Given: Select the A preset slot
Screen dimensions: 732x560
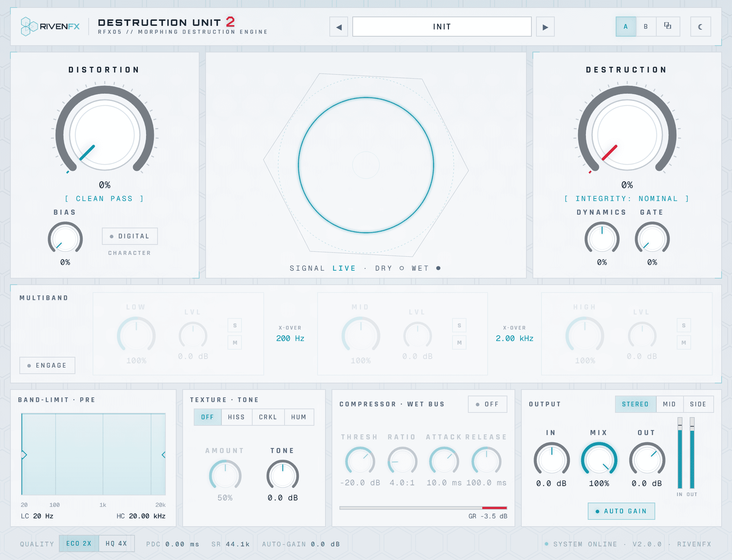Looking at the screenshot, I should click(626, 27).
